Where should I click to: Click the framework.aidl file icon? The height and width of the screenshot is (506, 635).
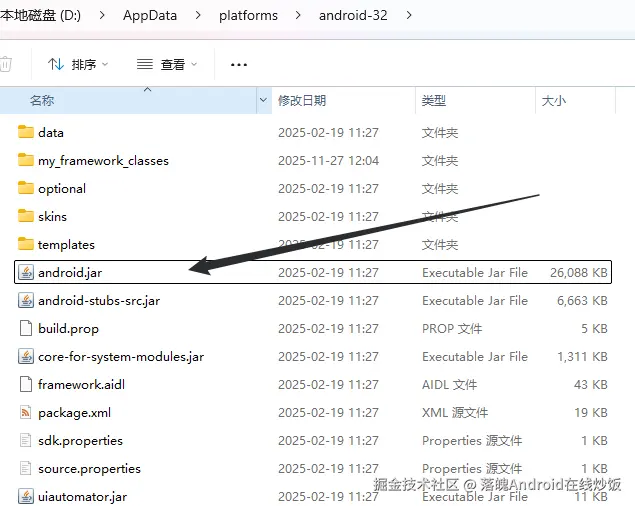26,384
